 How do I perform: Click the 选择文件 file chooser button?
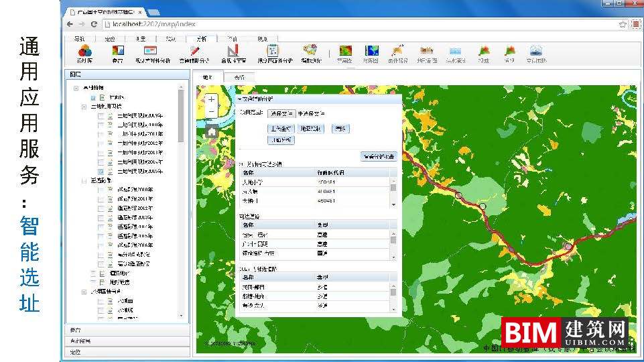[x=281, y=113]
